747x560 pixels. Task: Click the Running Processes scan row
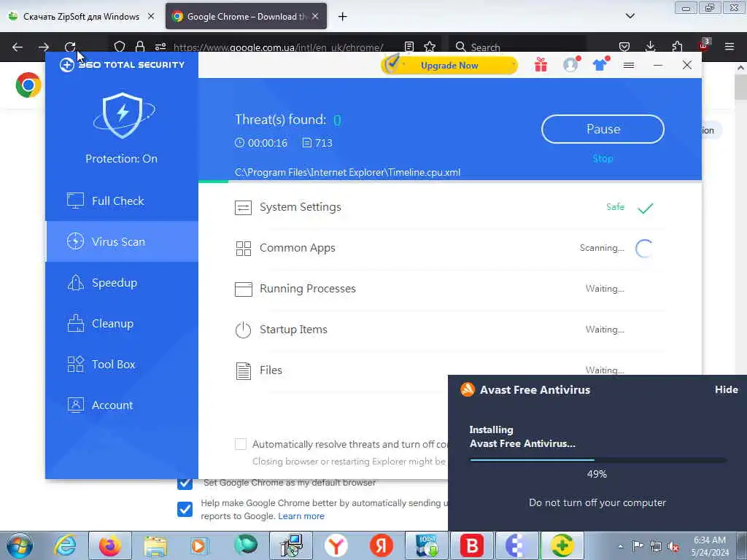point(449,289)
